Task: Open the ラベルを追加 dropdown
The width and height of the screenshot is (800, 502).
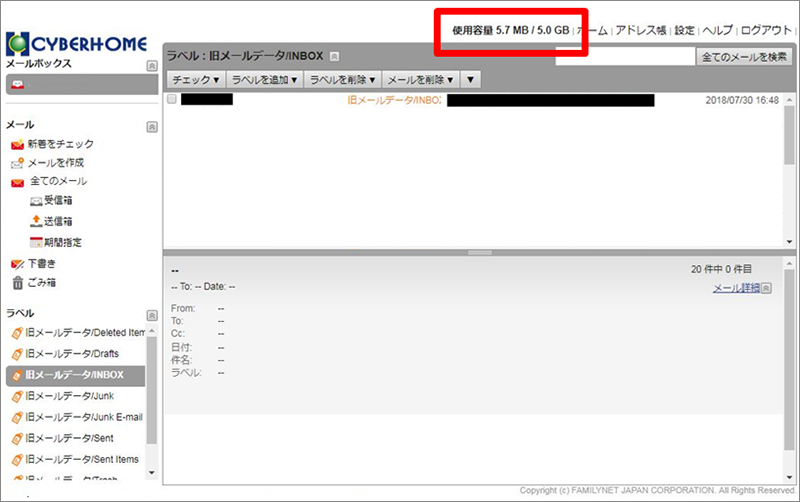Action: pos(263,79)
